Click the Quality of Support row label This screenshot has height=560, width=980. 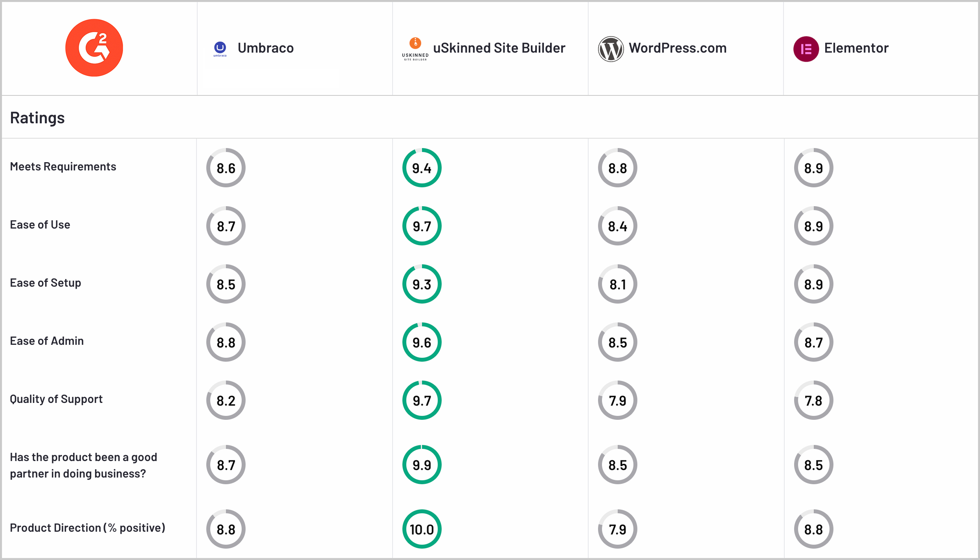56,399
